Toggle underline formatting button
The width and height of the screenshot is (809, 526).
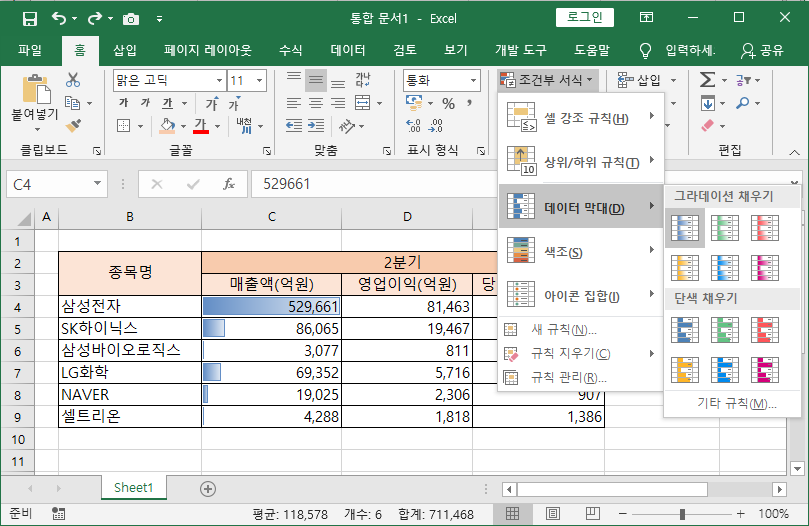pos(167,103)
